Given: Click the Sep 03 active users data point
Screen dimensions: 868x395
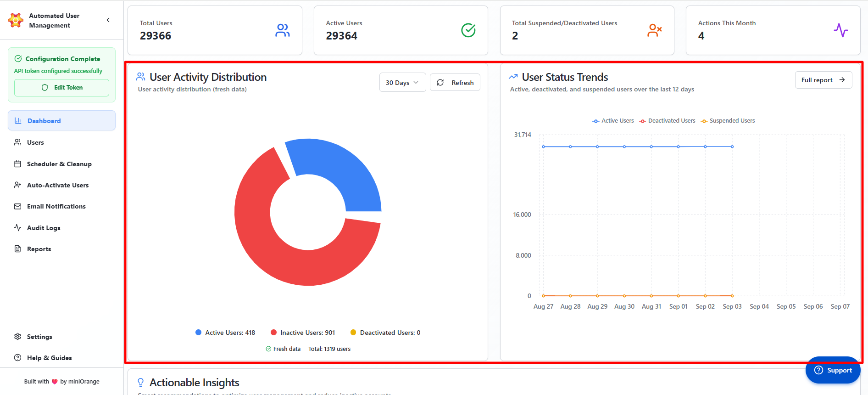Looking at the screenshot, I should click(732, 147).
